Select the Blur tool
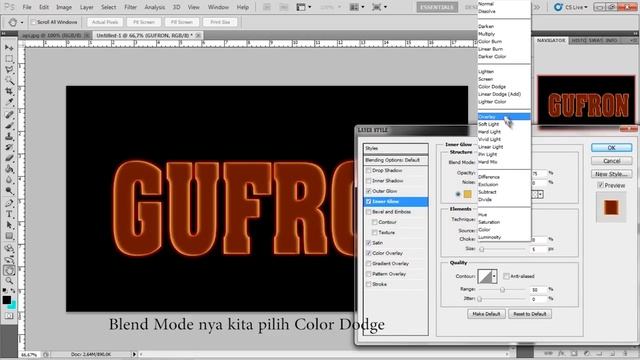The image size is (640, 360). 9,180
